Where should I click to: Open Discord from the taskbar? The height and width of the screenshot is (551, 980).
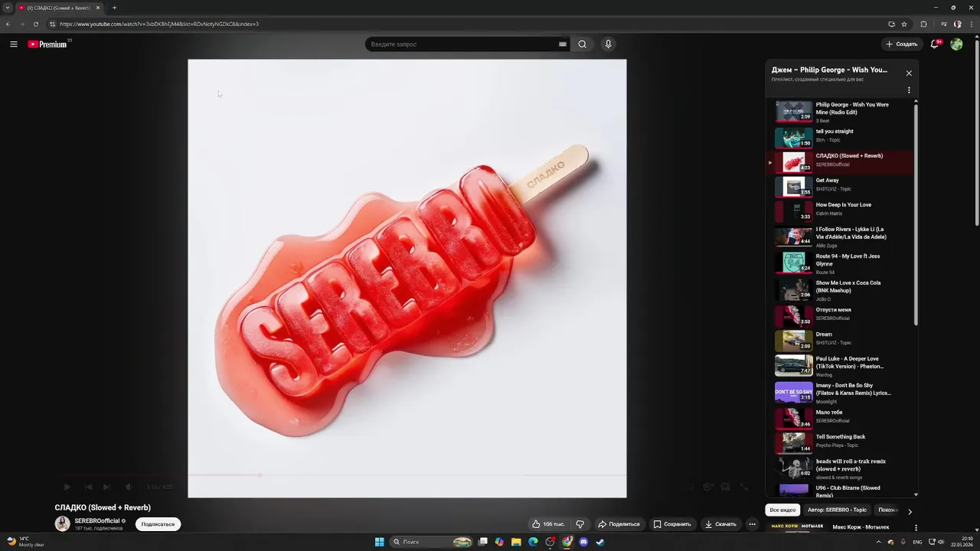583,542
